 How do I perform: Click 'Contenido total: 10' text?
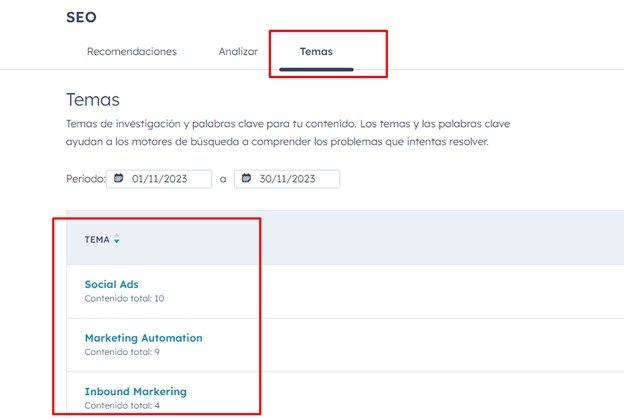click(124, 298)
